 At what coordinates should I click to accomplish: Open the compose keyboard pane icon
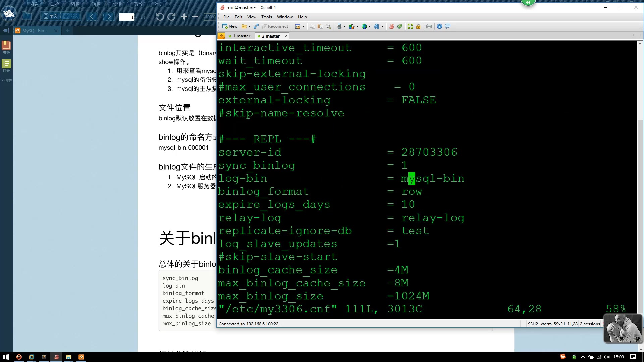(x=429, y=26)
